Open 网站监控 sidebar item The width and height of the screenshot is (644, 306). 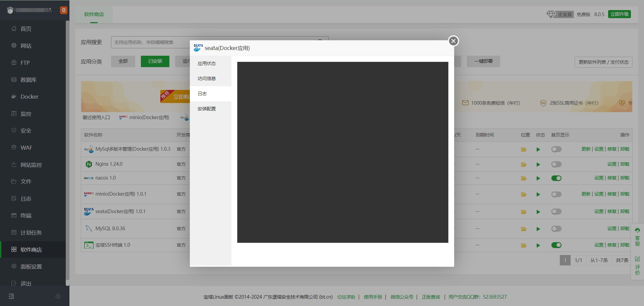[x=33, y=165]
